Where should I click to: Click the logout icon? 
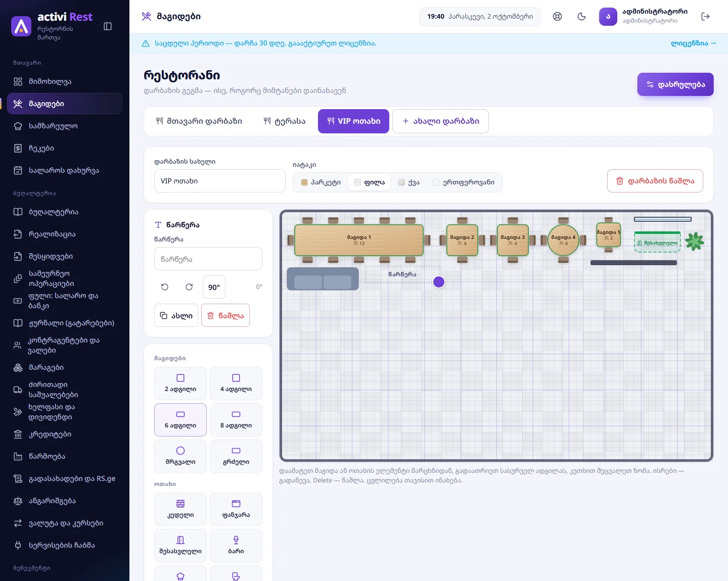[706, 17]
